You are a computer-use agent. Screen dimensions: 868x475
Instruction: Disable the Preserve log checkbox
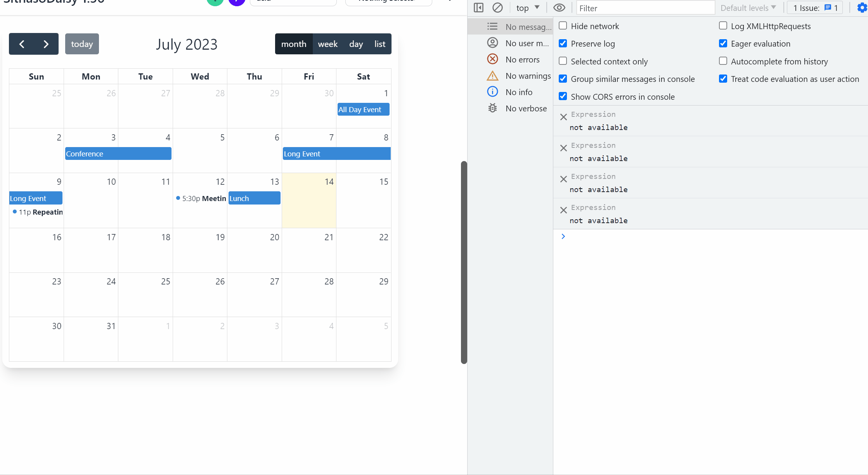tap(563, 43)
